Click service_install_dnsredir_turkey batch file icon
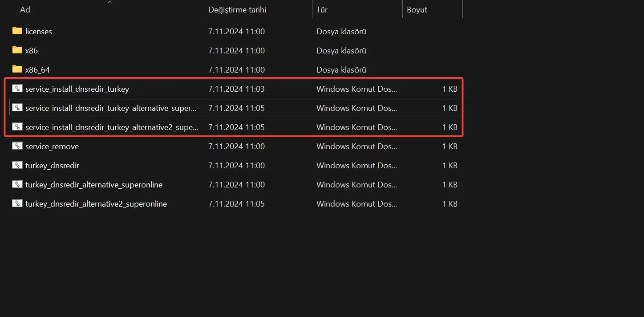Image resolution: width=644 pixels, height=317 pixels. [17, 89]
